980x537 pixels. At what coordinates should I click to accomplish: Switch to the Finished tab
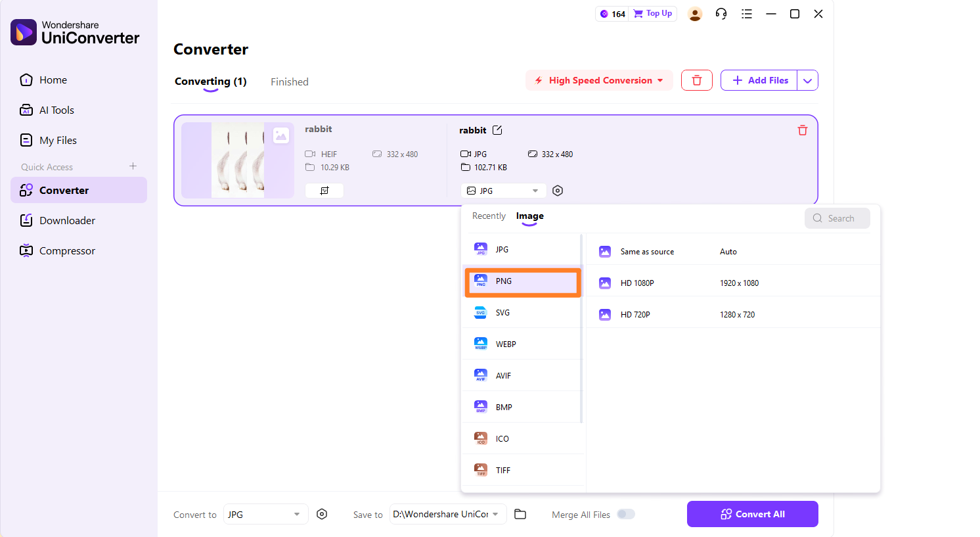(x=289, y=82)
